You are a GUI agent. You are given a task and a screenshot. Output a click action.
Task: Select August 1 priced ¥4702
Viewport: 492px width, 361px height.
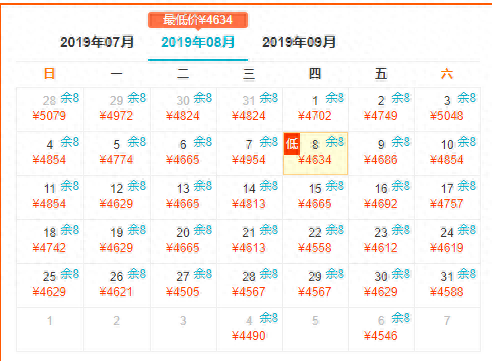[315, 109]
